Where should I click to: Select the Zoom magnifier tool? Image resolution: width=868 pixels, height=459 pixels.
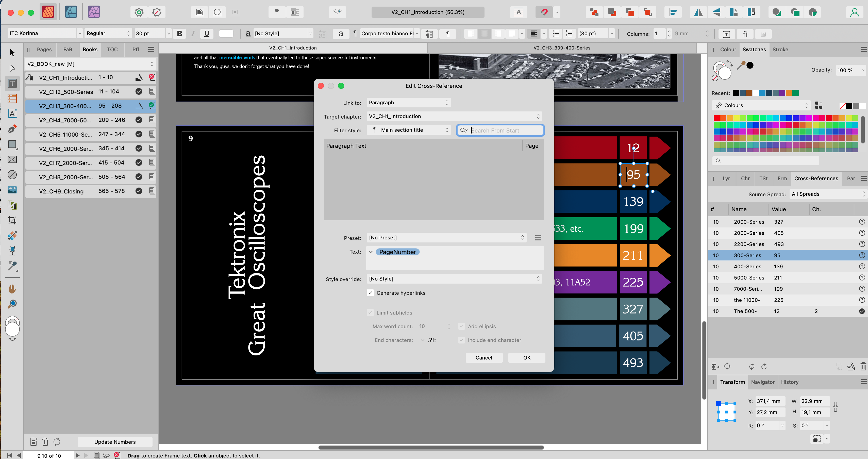click(12, 304)
